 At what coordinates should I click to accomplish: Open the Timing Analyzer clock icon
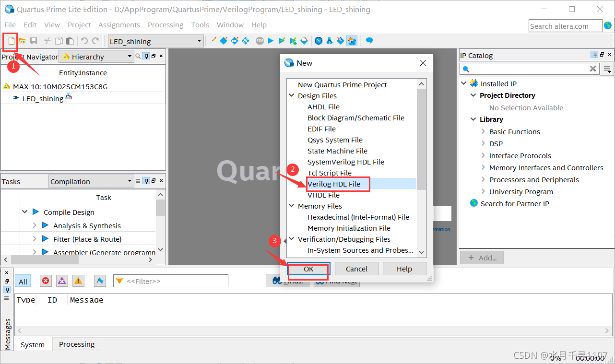point(319,41)
